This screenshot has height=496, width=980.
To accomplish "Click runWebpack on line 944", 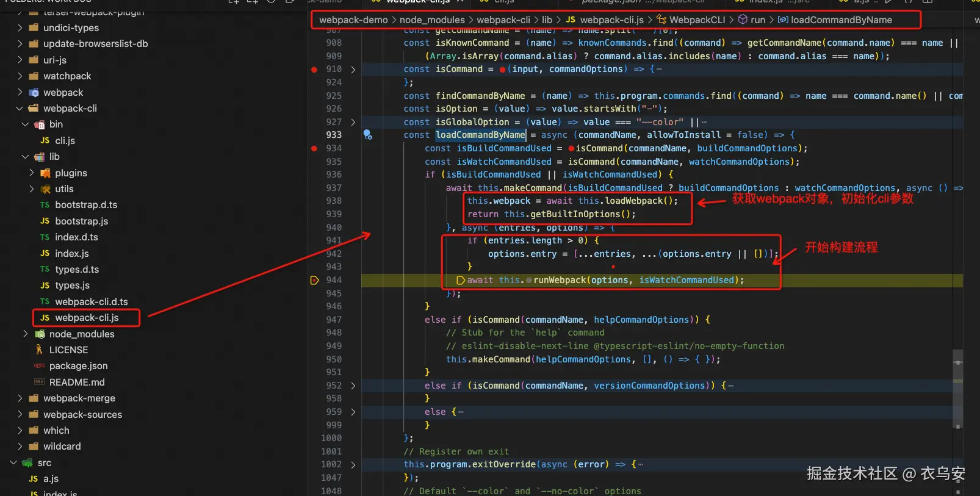I will (560, 280).
